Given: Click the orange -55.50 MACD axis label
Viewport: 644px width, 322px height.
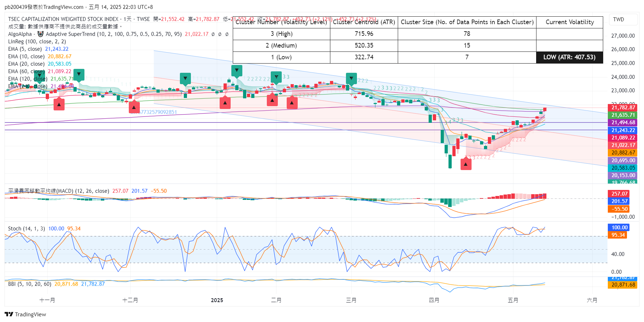Looking at the screenshot, I should [x=620, y=209].
